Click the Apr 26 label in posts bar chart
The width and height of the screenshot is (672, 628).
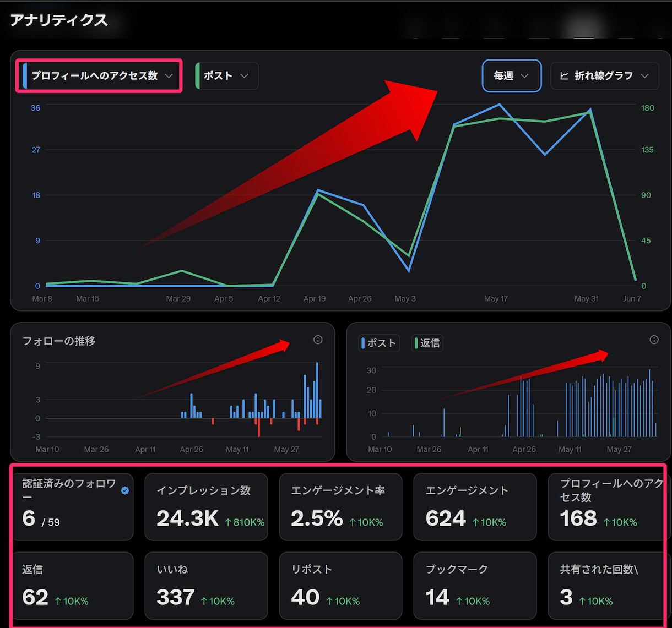[x=524, y=449]
